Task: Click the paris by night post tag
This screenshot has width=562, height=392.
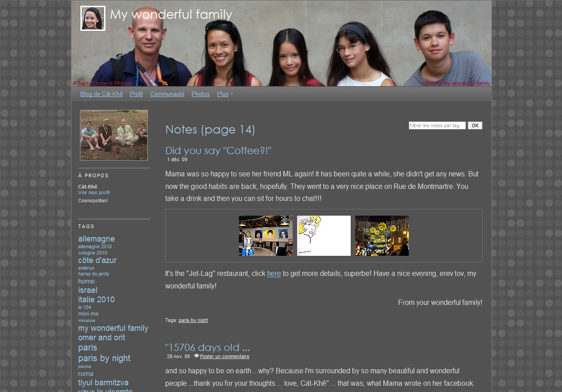Action: click(x=193, y=320)
